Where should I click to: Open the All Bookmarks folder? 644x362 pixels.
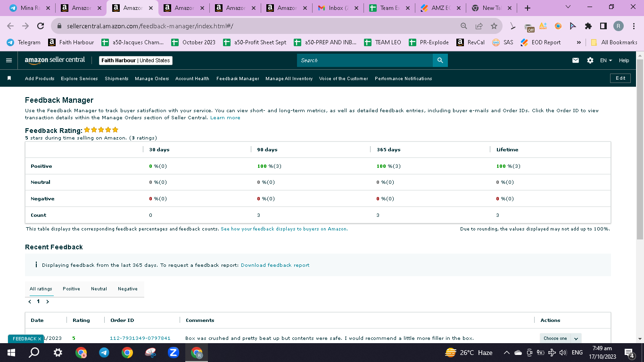(x=614, y=42)
